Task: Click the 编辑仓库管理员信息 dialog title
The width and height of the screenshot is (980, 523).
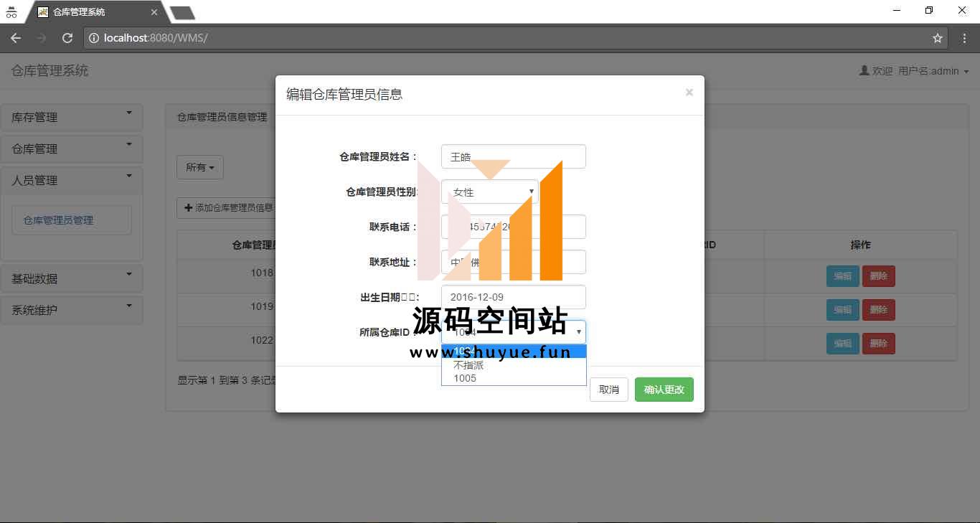Action: click(x=344, y=94)
